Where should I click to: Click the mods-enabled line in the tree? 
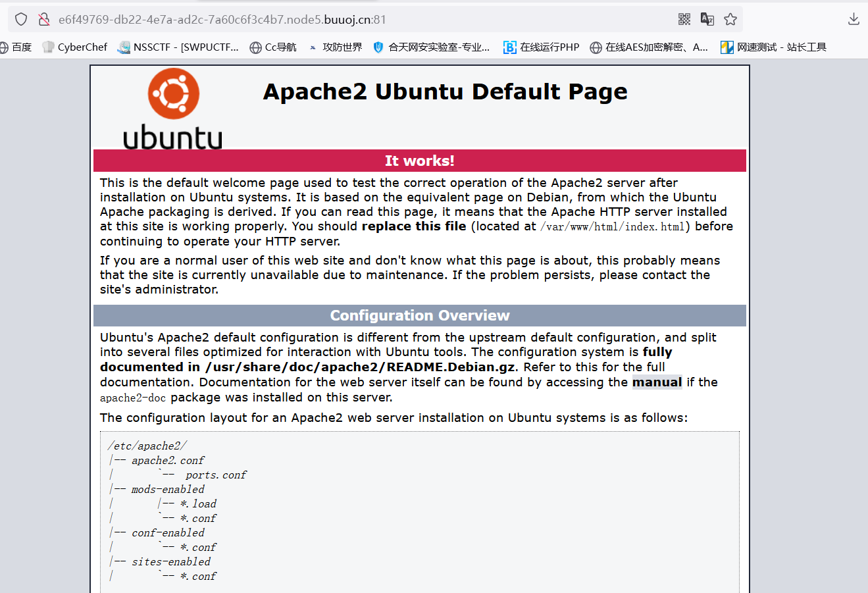pyautogui.click(x=168, y=489)
